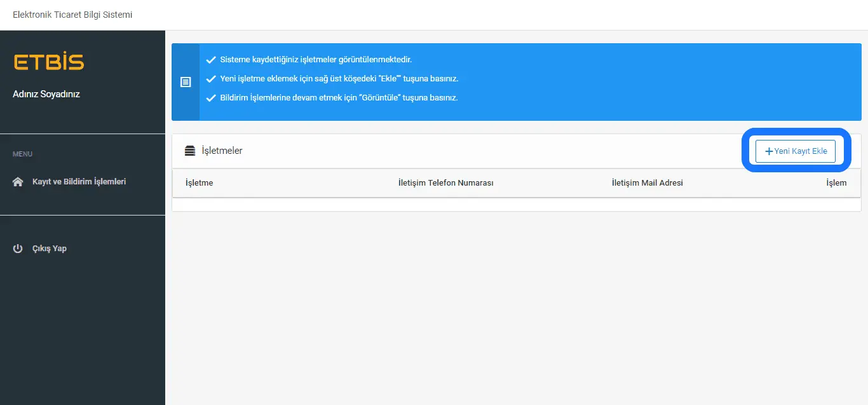Click the İşlem column header

(x=836, y=183)
